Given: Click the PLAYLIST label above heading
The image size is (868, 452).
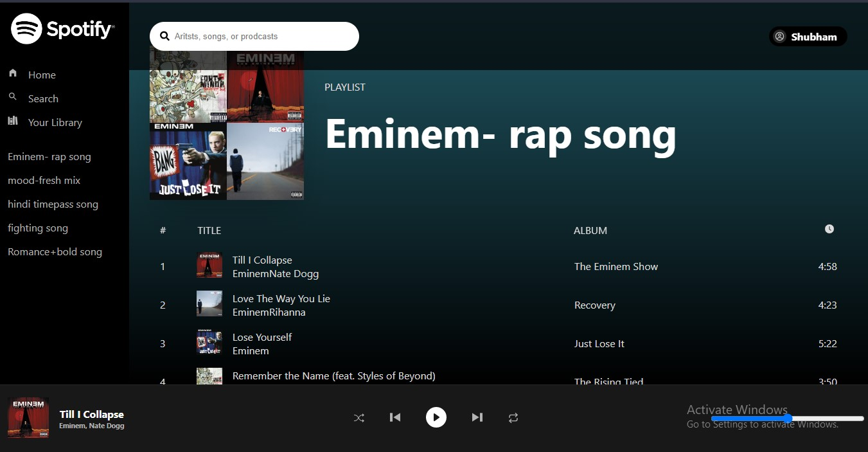Looking at the screenshot, I should (345, 87).
